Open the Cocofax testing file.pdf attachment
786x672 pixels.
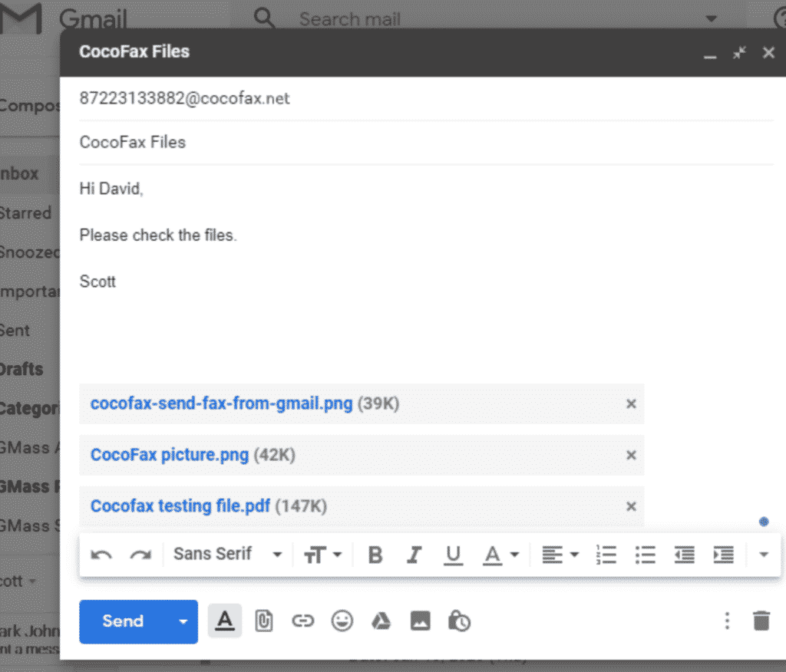click(x=180, y=506)
